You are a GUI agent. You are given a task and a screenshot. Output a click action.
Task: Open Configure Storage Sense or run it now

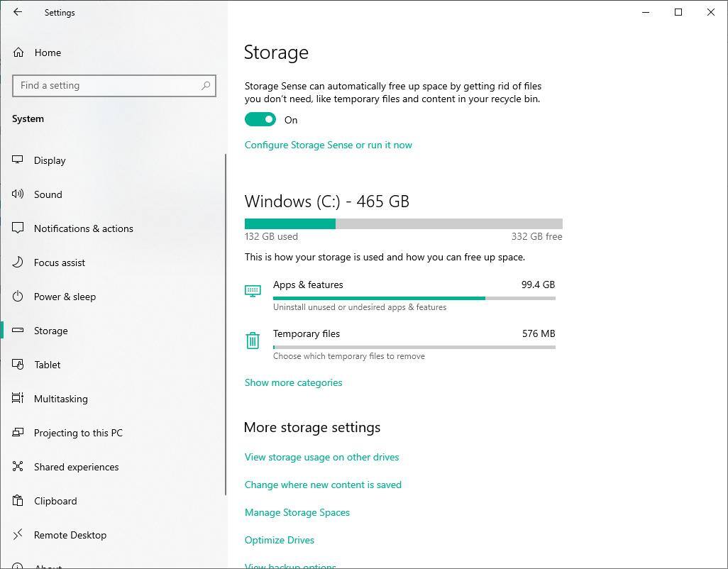[x=328, y=145]
